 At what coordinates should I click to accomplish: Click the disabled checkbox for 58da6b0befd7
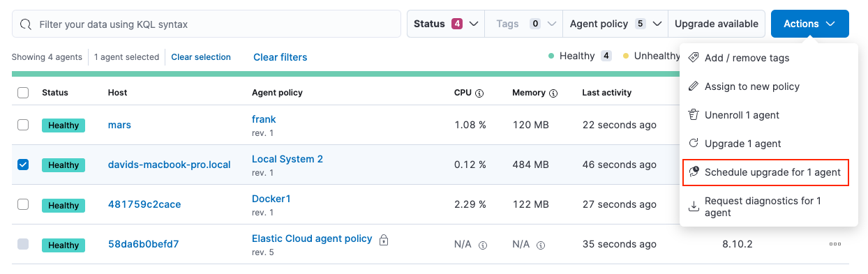(23, 244)
